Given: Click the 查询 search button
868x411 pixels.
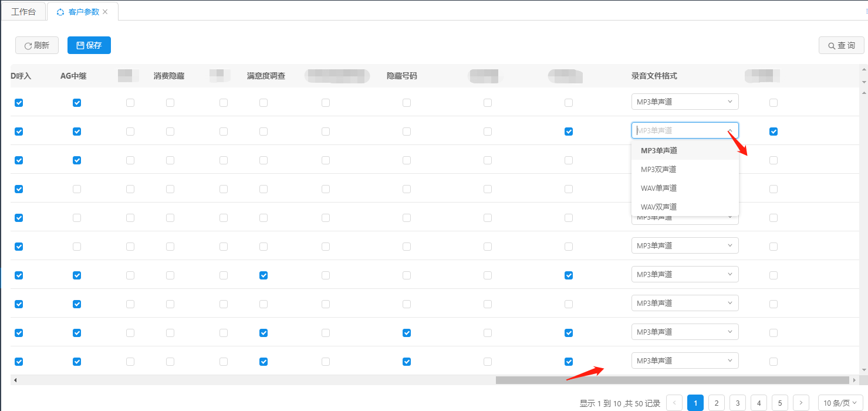Looking at the screenshot, I should point(841,45).
